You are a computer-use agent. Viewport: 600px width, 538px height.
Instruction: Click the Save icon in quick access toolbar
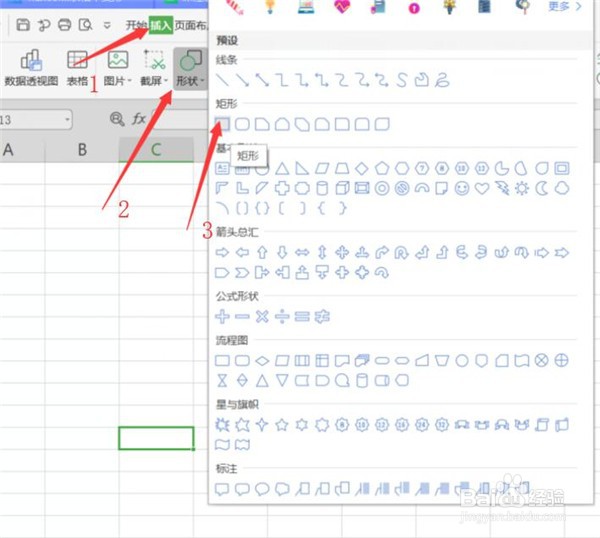(x=23, y=25)
